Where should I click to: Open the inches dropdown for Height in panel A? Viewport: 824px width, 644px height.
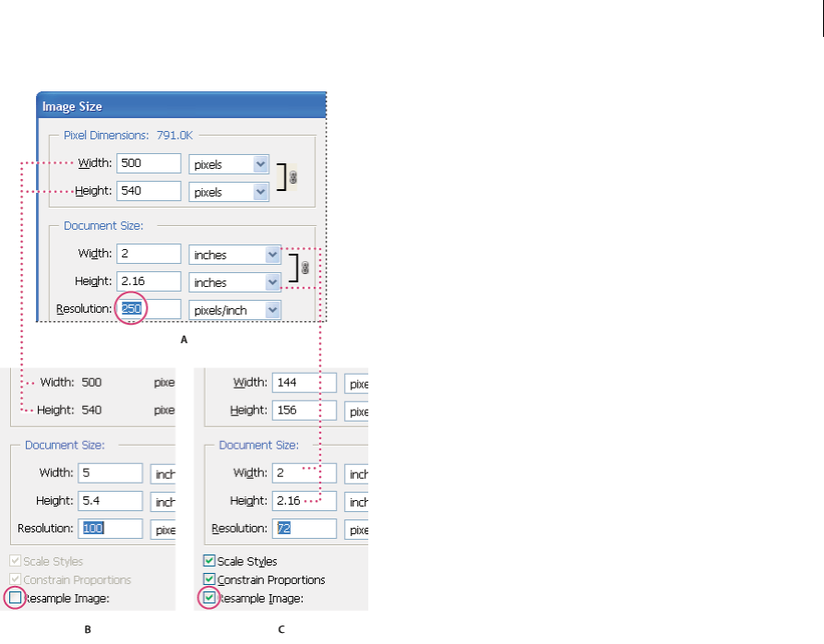(235, 282)
